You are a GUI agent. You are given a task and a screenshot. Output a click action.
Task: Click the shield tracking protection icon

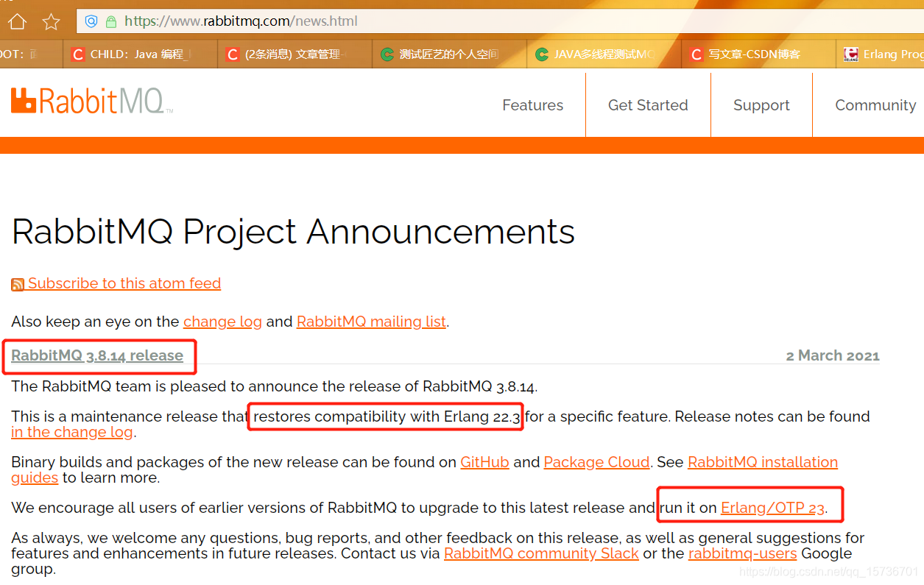click(91, 21)
